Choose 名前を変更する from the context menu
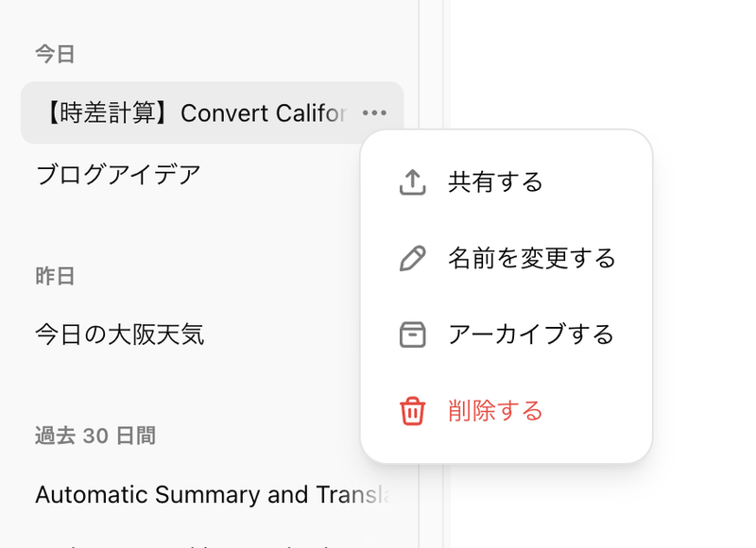The image size is (756, 548). pyautogui.click(x=531, y=258)
